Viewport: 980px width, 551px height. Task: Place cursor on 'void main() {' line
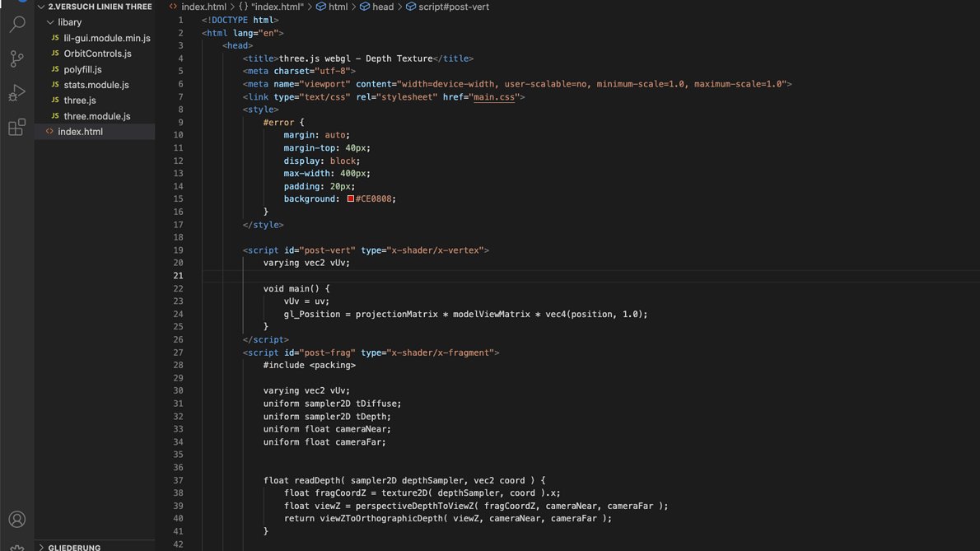tap(296, 288)
